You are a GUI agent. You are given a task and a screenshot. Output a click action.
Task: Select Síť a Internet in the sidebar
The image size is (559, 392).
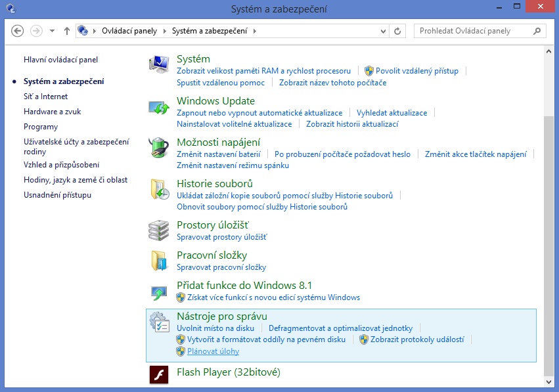[x=45, y=97]
